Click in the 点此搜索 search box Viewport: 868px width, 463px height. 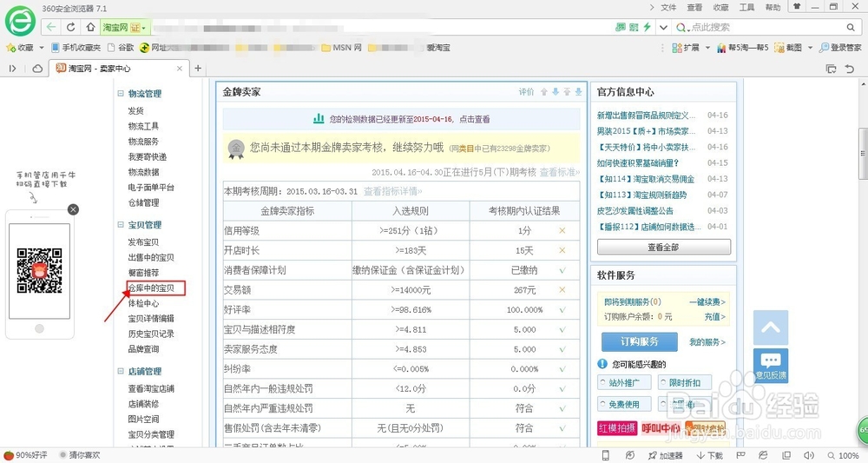coord(766,27)
